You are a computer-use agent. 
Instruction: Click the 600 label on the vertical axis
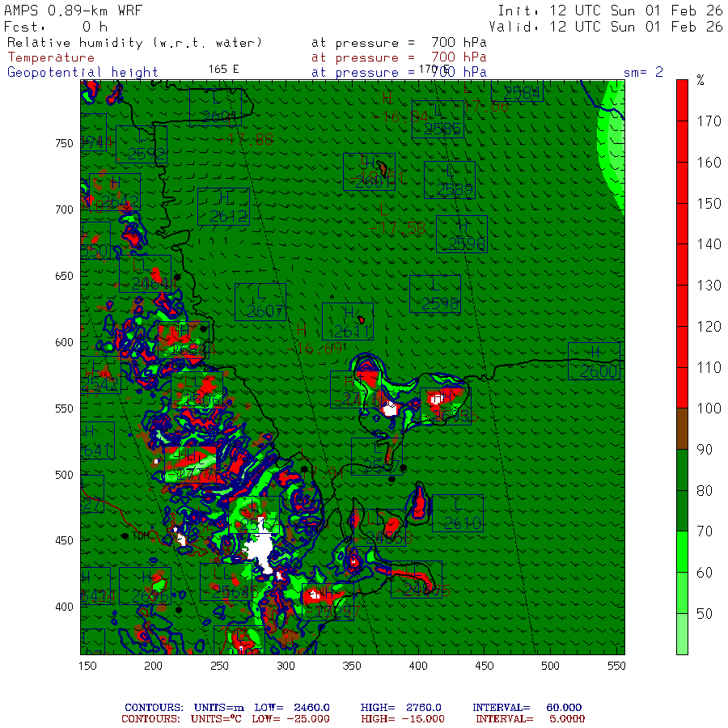64,342
